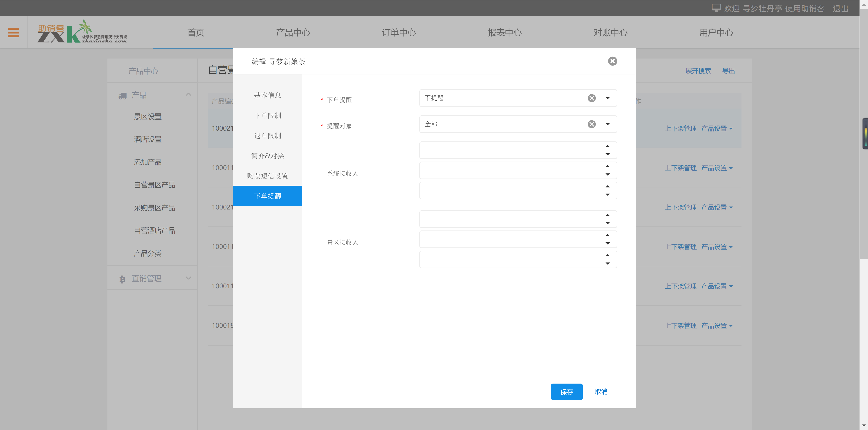Clear the 不提醒 selection with X icon
Viewport: 868px width, 430px height.
point(591,98)
